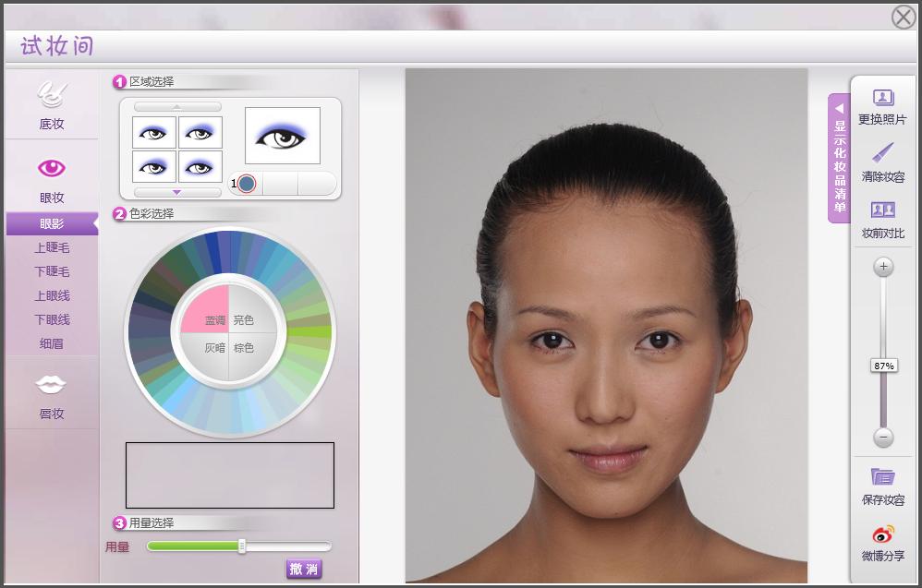Expand the 显示化妆品清单 cosmetics list panel

tap(839, 159)
